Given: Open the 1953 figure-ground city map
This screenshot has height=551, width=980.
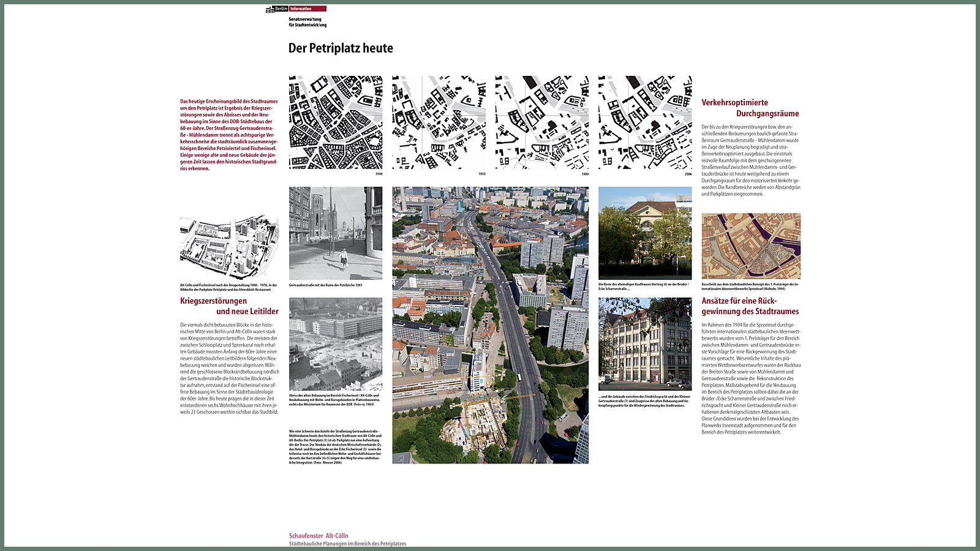Looking at the screenshot, I should tap(439, 122).
